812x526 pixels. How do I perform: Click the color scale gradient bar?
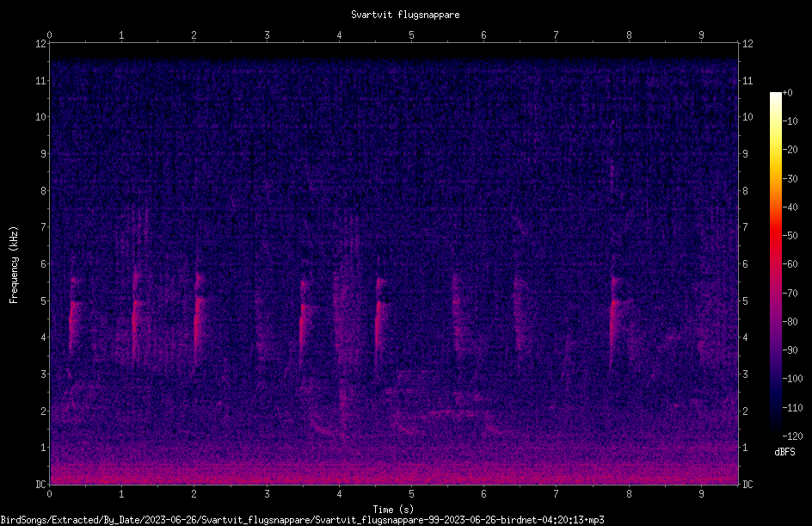pyautogui.click(x=775, y=263)
